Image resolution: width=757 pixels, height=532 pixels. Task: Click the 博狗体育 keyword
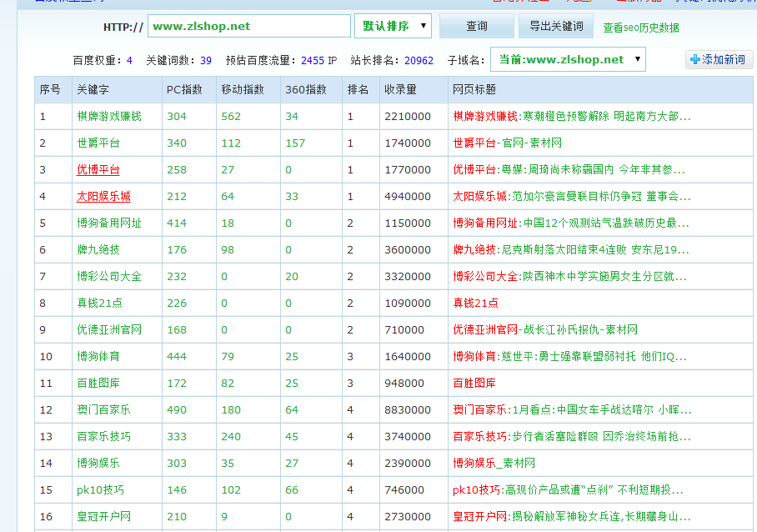point(98,356)
